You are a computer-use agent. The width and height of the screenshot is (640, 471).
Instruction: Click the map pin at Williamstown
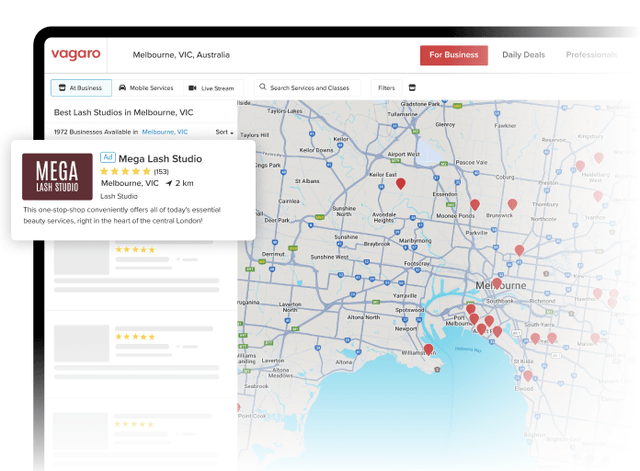point(428,350)
